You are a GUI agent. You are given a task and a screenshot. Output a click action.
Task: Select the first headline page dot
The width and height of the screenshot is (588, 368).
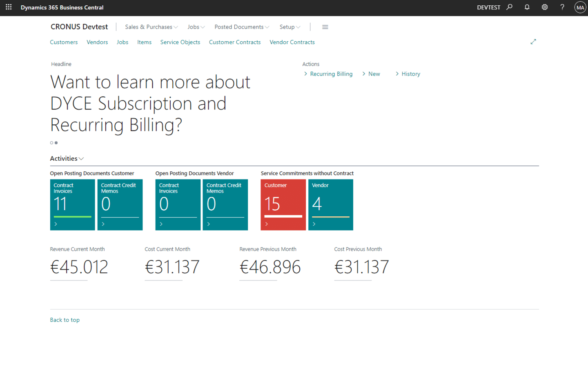(51, 143)
